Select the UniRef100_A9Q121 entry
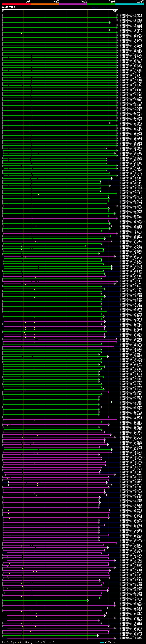Screen dimensions: 146x644 (x=131, y=158)
